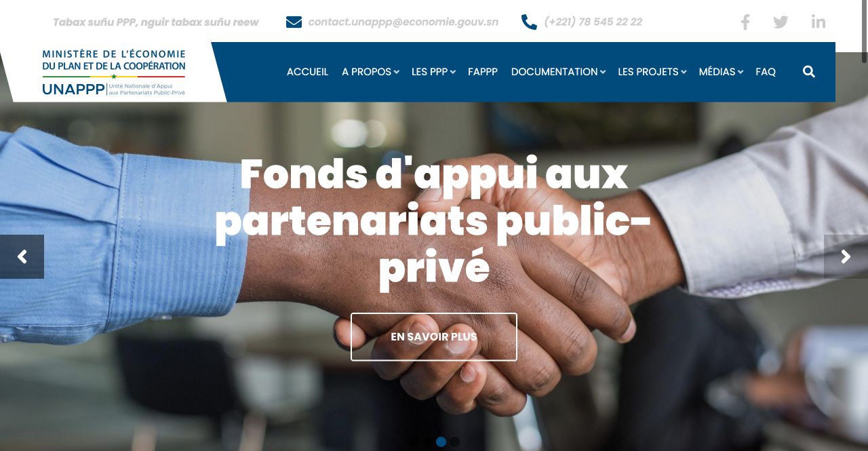This screenshot has width=868, height=451.
Task: Go to the ACCUEIL page
Action: click(x=307, y=72)
